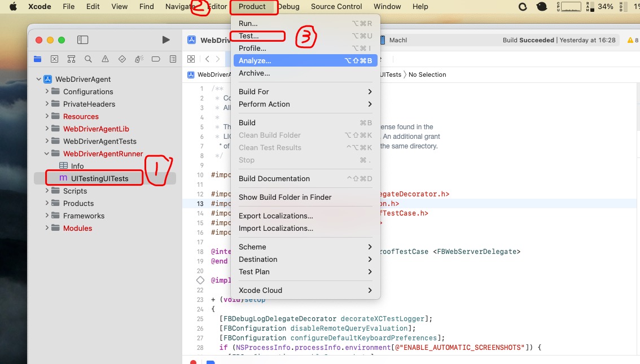Open the menu bar circular sync icon

(x=523, y=7)
